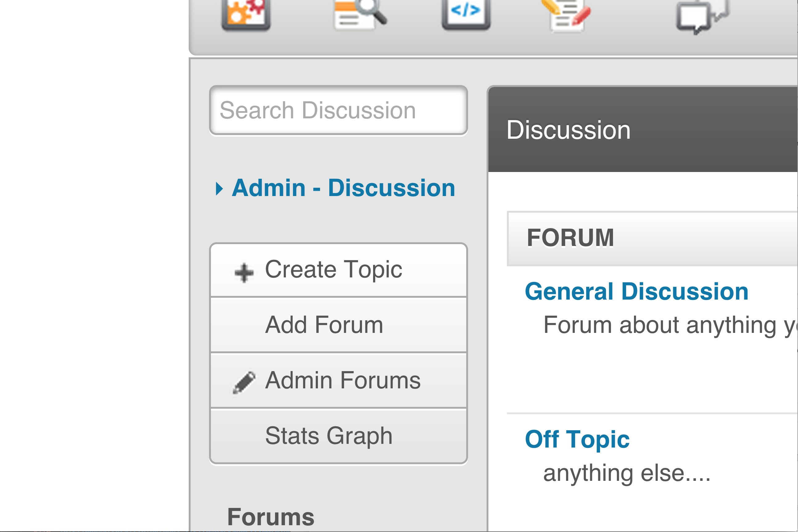
Task: Open the Admin - Discussion link
Action: 343,188
